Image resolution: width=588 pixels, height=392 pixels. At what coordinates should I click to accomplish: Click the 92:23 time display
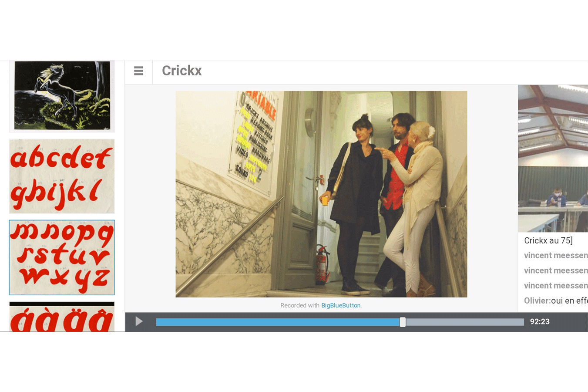[540, 322]
